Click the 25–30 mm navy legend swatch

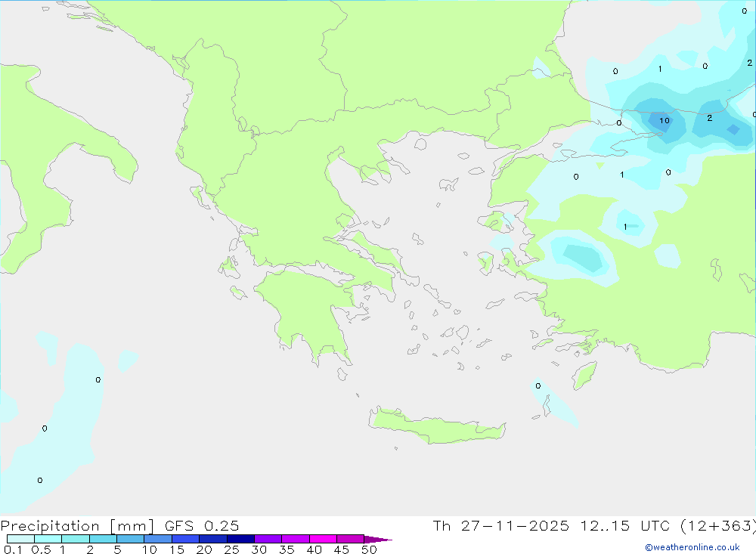[240, 539]
